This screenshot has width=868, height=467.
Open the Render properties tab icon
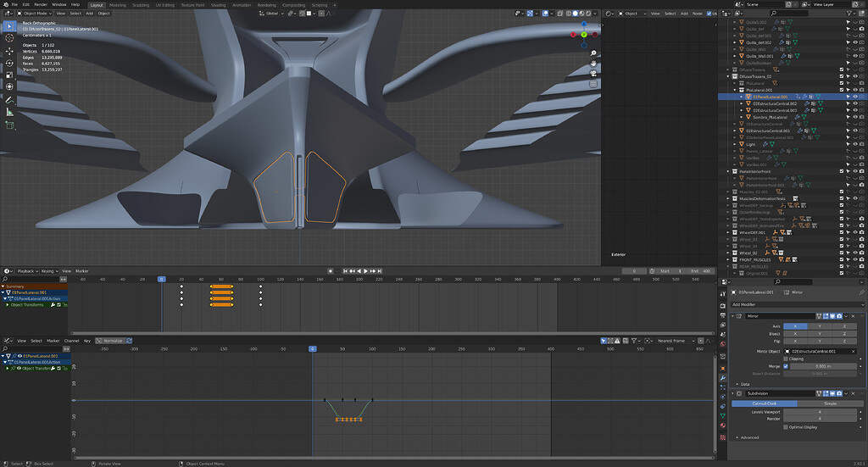pyautogui.click(x=722, y=305)
